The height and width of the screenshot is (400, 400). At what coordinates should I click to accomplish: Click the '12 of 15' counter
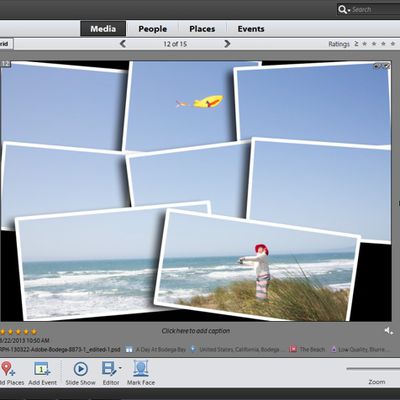point(175,44)
